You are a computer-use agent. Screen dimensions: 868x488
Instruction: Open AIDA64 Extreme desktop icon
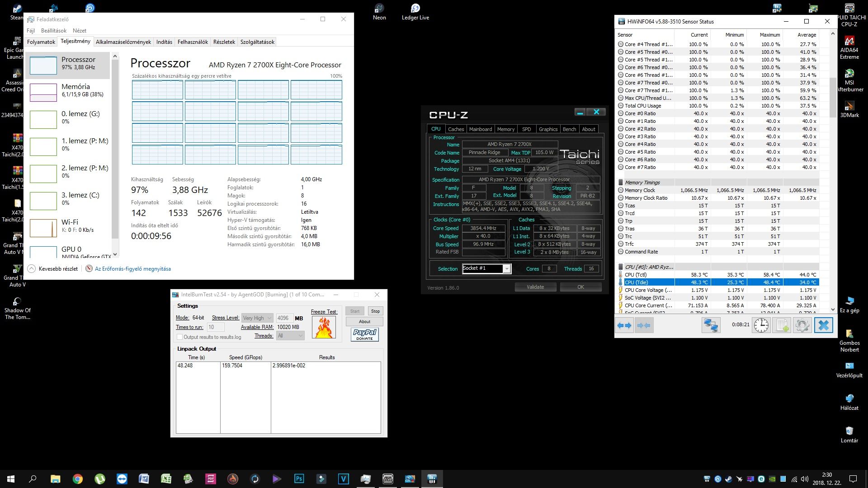click(x=849, y=47)
